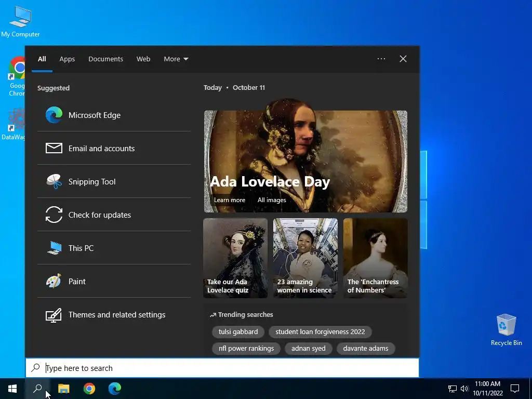Click the Check for updates text label
The width and height of the screenshot is (532, 399).
click(x=99, y=215)
